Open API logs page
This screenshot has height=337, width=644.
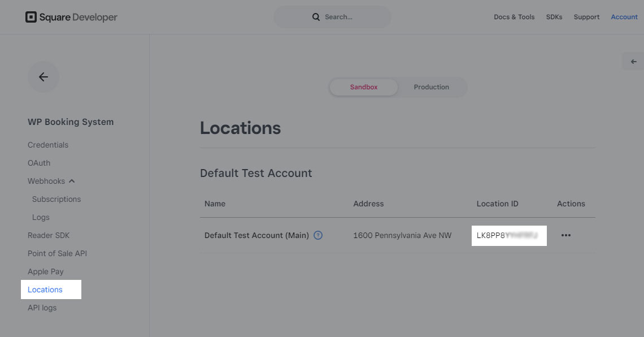tap(42, 308)
